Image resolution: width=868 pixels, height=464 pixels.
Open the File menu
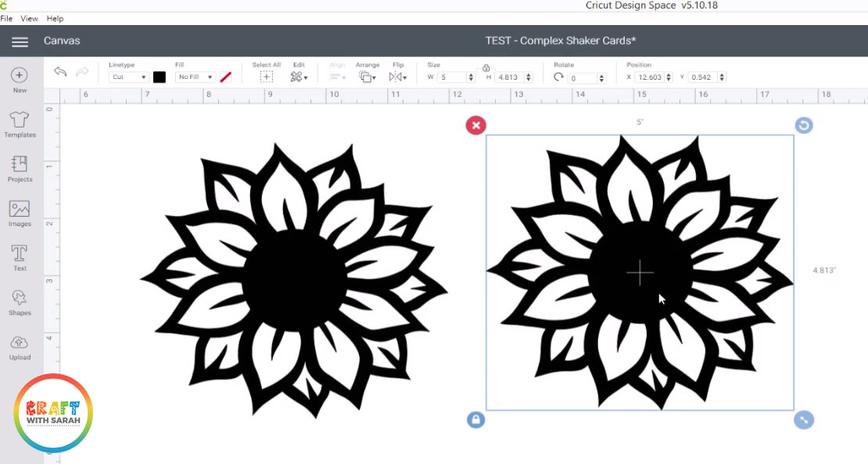(x=7, y=18)
